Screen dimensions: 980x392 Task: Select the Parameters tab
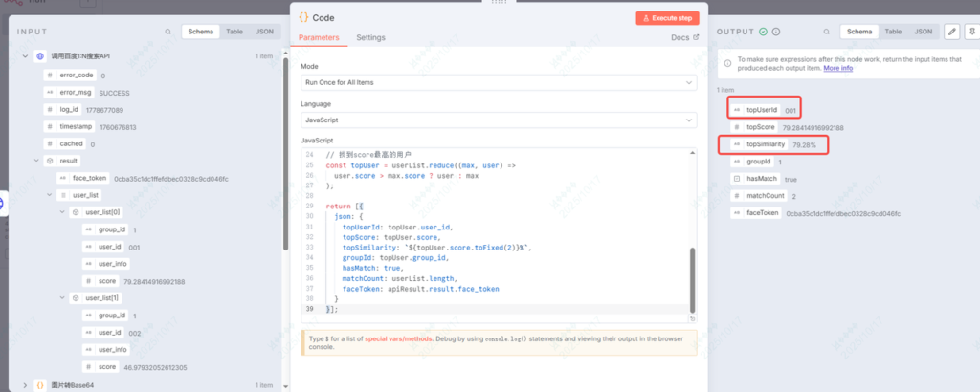click(319, 38)
